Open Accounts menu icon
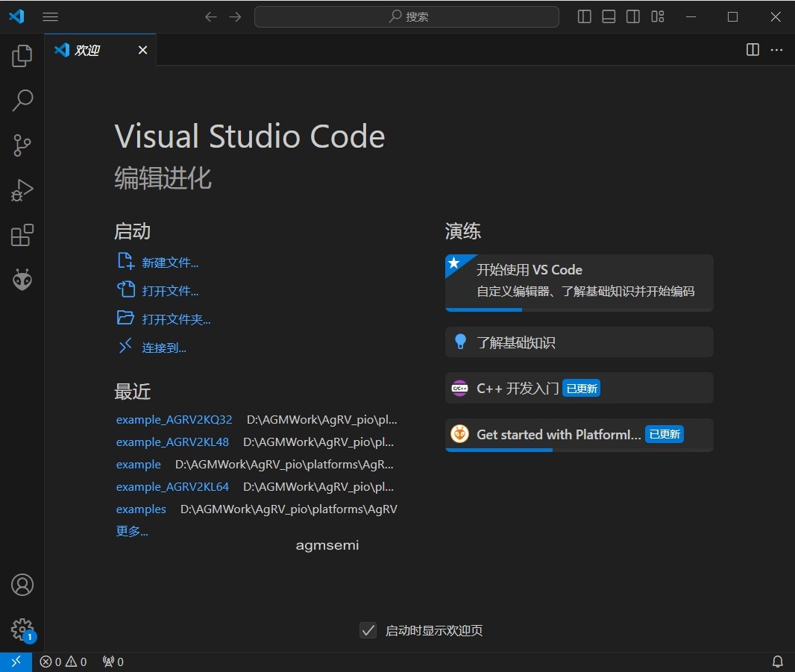Screen dimensions: 795x672 pyautogui.click(x=22, y=585)
